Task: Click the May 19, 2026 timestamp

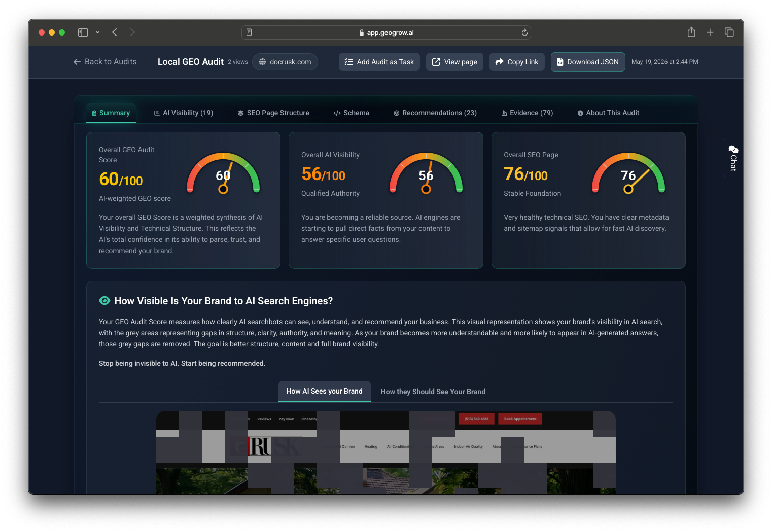Action: coord(665,62)
